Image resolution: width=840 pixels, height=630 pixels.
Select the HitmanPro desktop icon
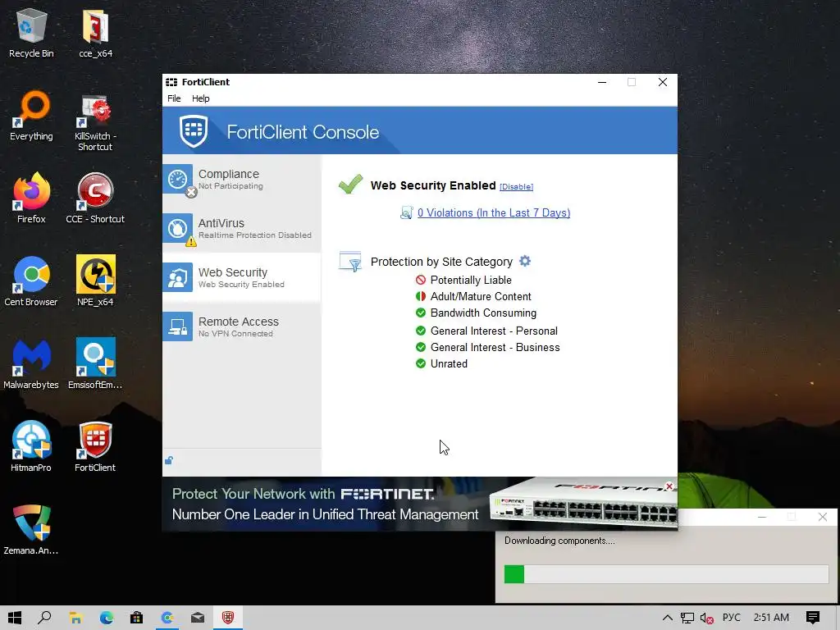coord(31,447)
